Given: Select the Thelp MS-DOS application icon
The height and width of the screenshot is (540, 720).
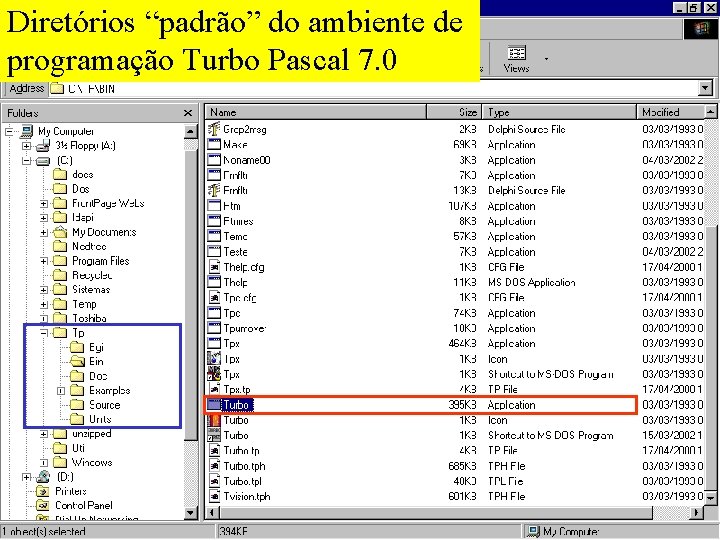Looking at the screenshot, I should pos(214,282).
